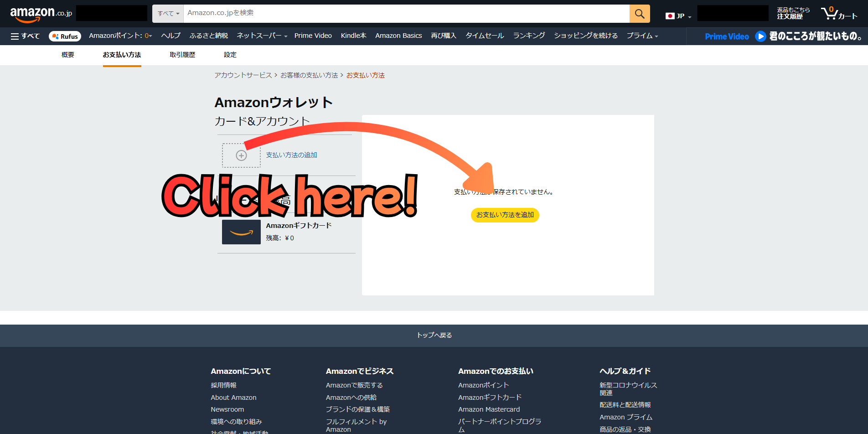868x434 pixels.
Task: Open Kindle本 in the nav bar
Action: tap(353, 36)
